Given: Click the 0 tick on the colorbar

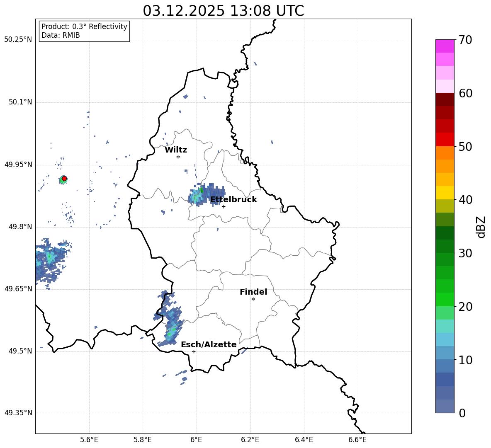Looking at the screenshot, I should [462, 413].
